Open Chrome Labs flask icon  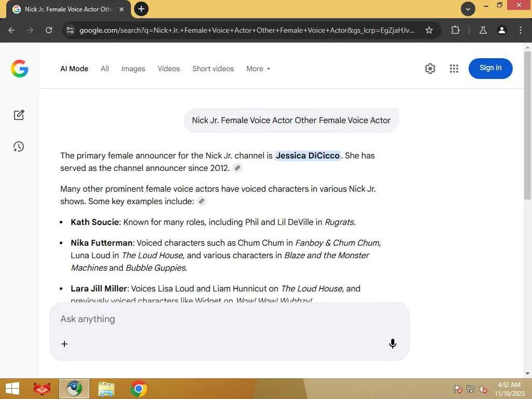[483, 30]
